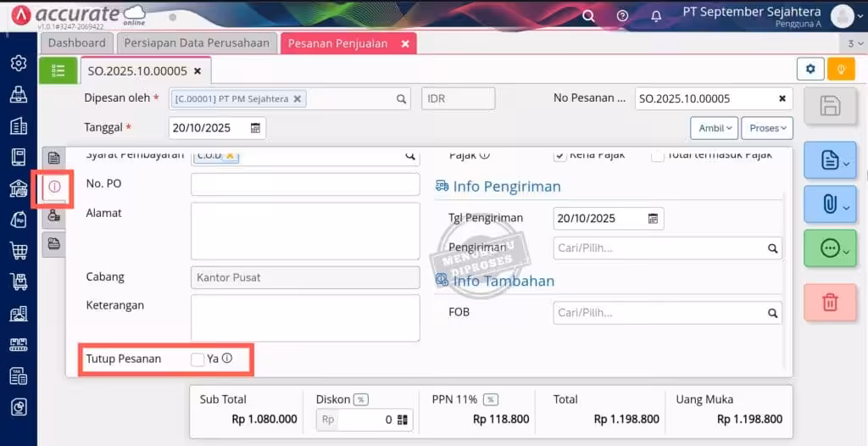
Task: Open the notification bell icon
Action: pyautogui.click(x=656, y=16)
